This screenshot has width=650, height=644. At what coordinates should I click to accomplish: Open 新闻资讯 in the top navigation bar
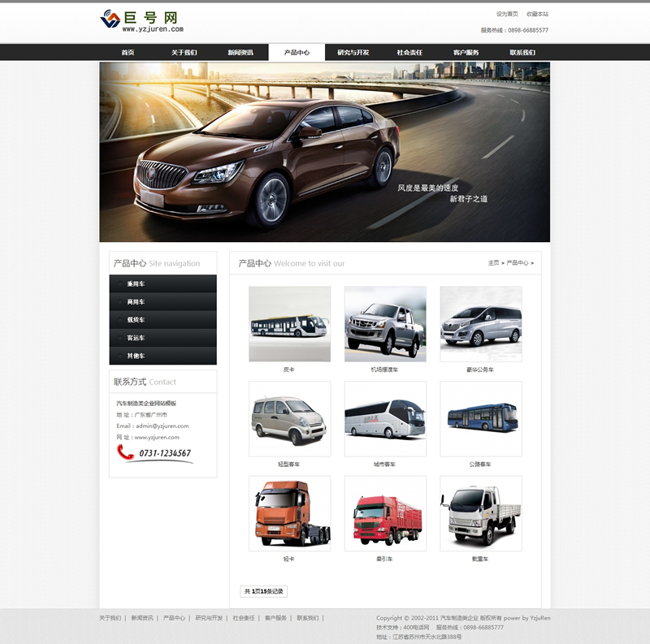point(240,53)
